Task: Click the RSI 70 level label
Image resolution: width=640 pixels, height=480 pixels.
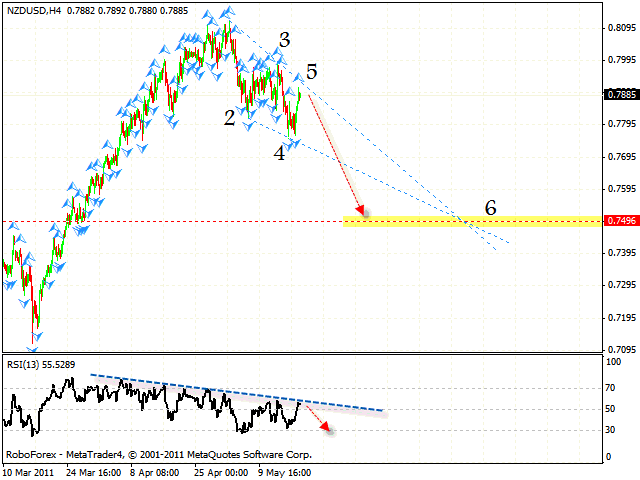Action: 611,386
